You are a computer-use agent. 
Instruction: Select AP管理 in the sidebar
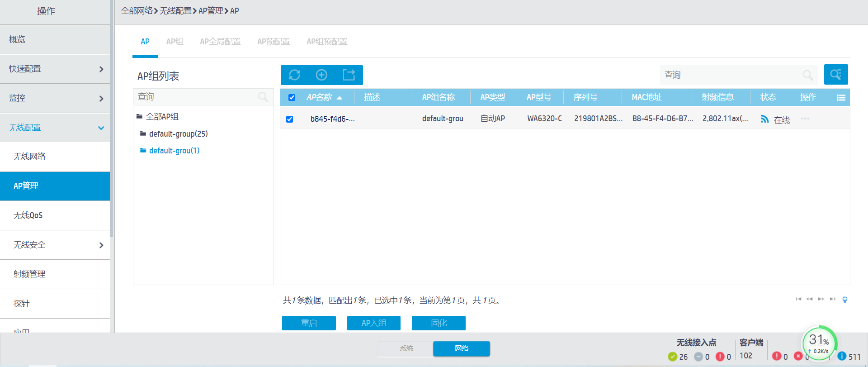click(x=55, y=186)
